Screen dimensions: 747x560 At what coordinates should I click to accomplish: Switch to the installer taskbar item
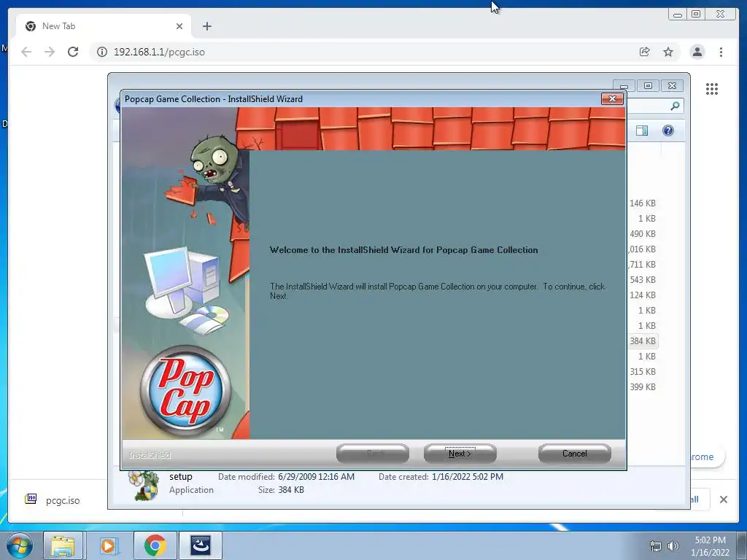(x=201, y=545)
